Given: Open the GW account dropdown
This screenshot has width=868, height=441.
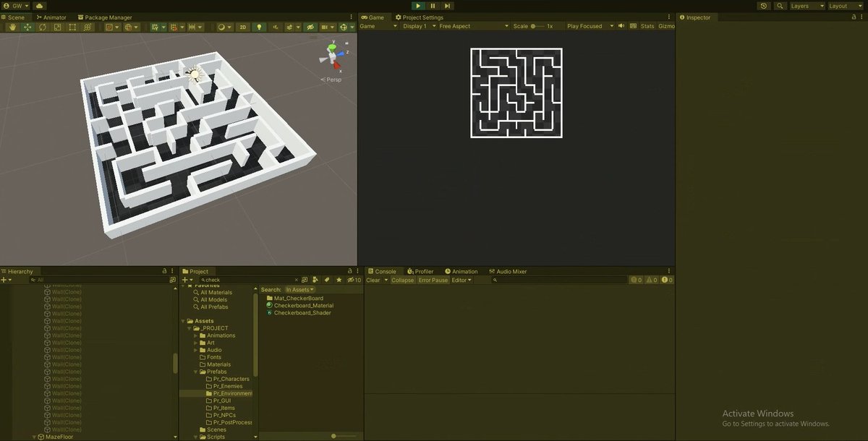Looking at the screenshot, I should (x=17, y=6).
